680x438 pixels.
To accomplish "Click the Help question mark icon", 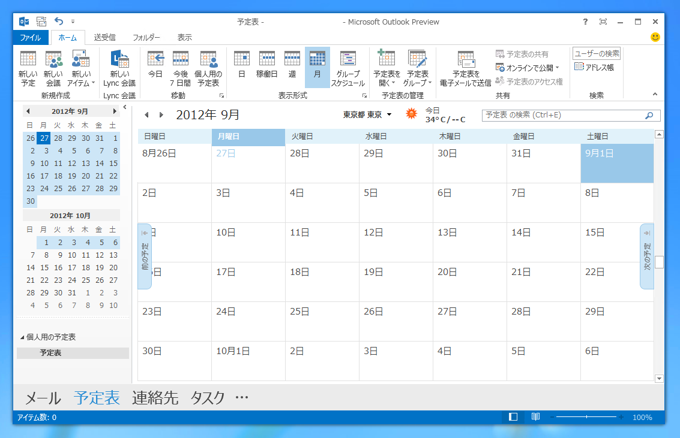I will (585, 22).
